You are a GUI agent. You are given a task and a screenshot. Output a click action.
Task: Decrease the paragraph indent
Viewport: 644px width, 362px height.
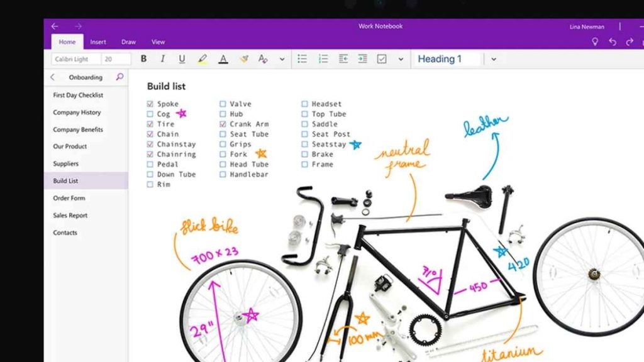tap(343, 58)
